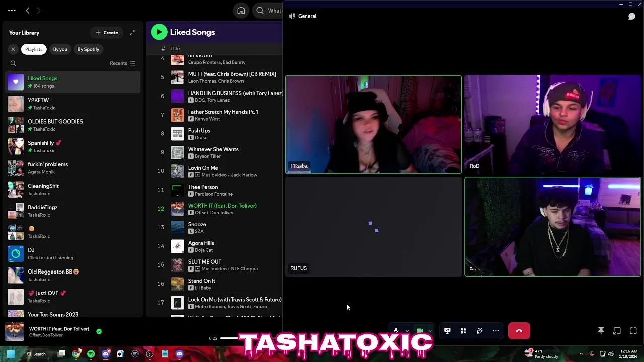Enter Discord full screen mode
This screenshot has height=362, width=644.
click(633, 331)
